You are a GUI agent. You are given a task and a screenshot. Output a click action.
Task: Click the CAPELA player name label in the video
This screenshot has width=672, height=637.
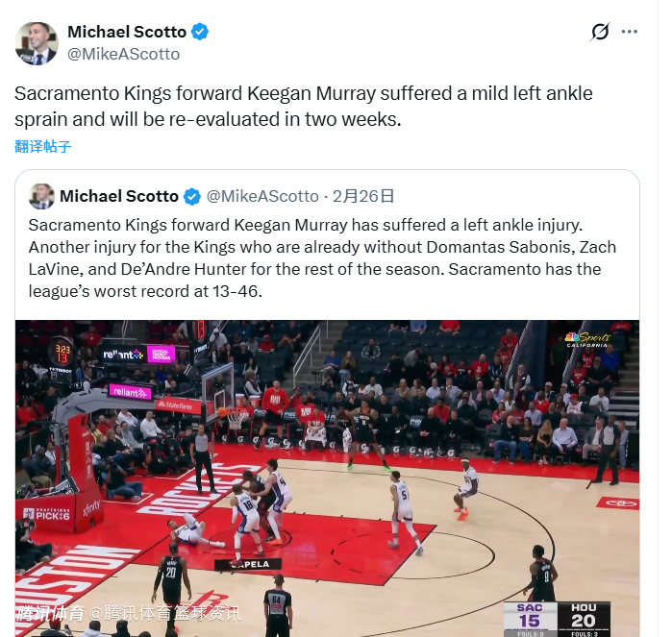point(248,564)
